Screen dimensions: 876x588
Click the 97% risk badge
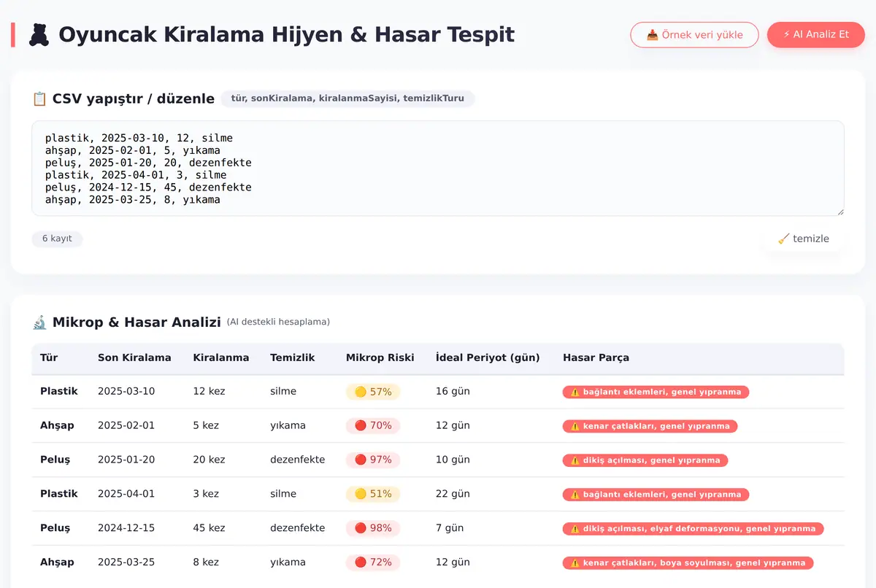pos(373,460)
